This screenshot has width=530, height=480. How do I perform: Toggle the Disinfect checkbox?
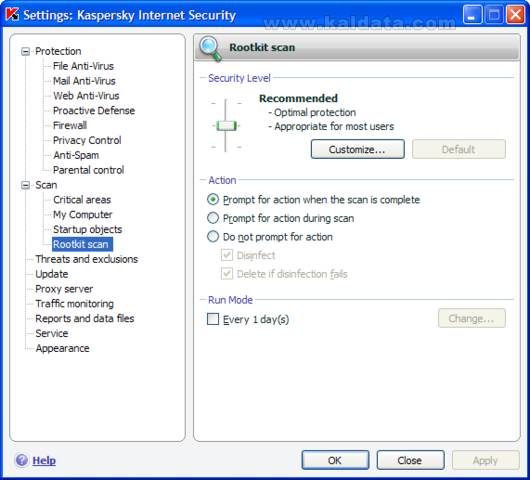226,255
